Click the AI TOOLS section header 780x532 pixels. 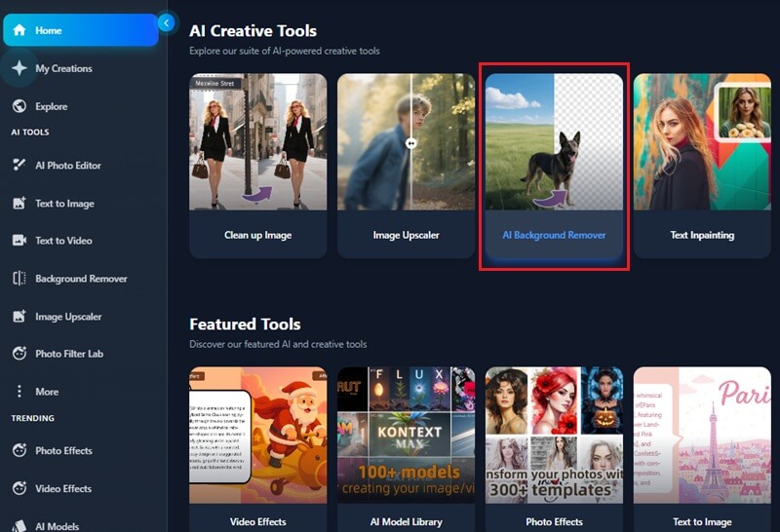[x=30, y=133]
